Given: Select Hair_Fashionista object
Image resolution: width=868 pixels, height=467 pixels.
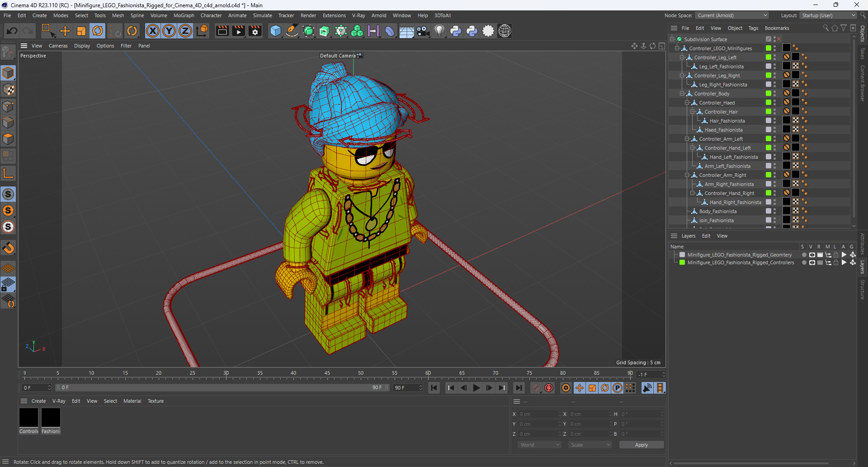Looking at the screenshot, I should (727, 121).
